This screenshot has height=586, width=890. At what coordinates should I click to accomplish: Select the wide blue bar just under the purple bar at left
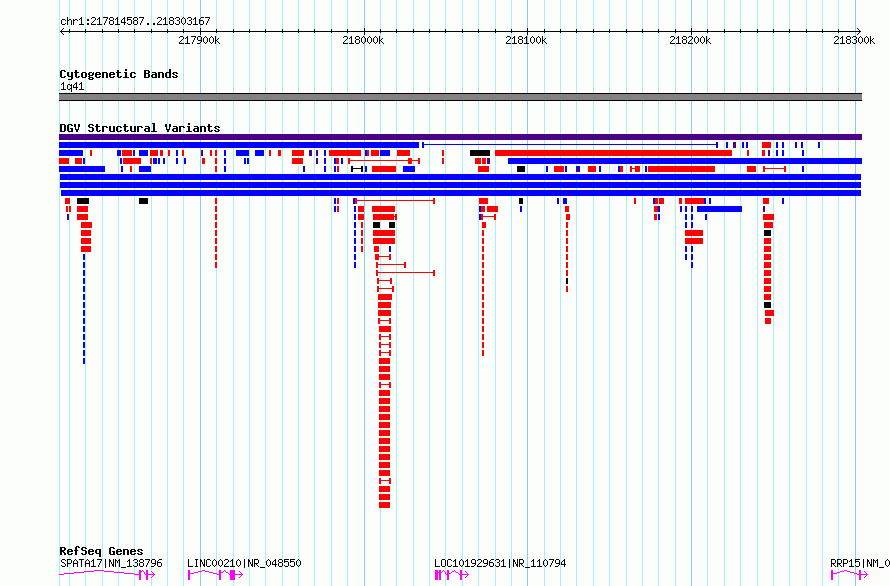(239, 145)
